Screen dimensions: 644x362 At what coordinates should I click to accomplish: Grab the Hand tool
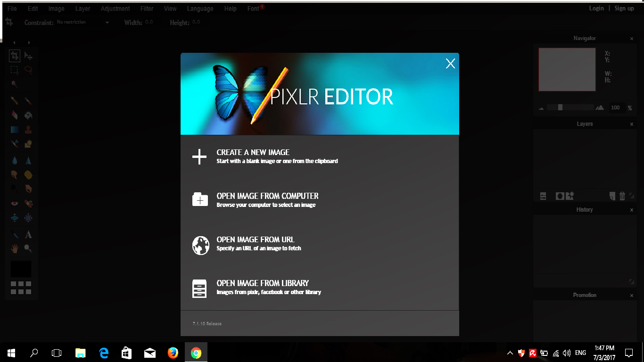tap(14, 248)
